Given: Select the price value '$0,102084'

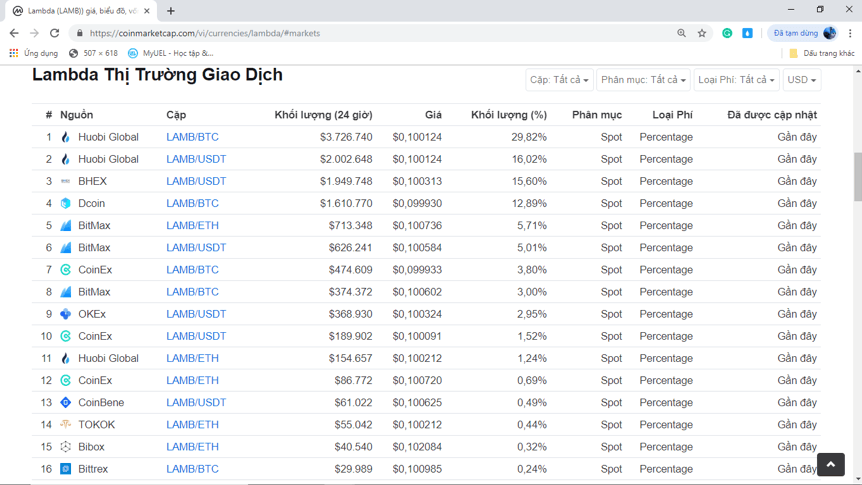Looking at the screenshot, I should [x=417, y=447].
